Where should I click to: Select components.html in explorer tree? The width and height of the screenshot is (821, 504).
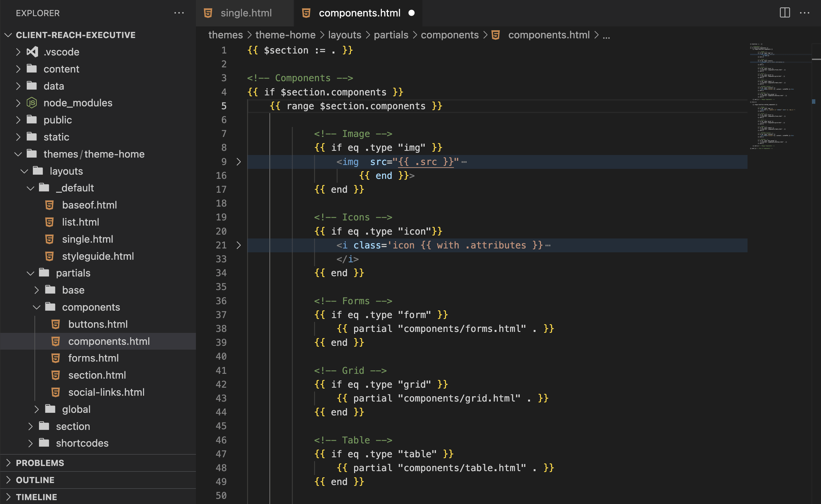pos(98,341)
